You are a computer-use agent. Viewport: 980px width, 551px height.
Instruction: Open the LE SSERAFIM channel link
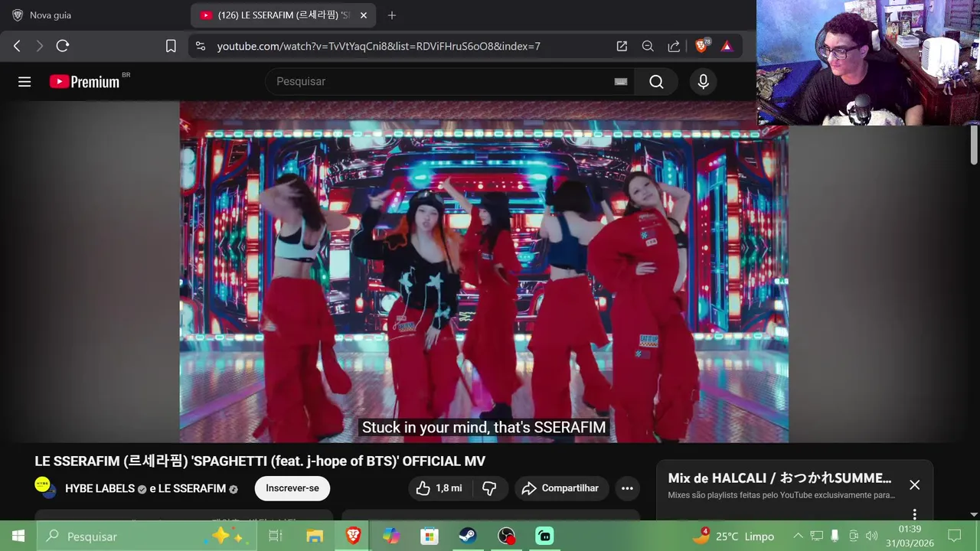coord(191,488)
